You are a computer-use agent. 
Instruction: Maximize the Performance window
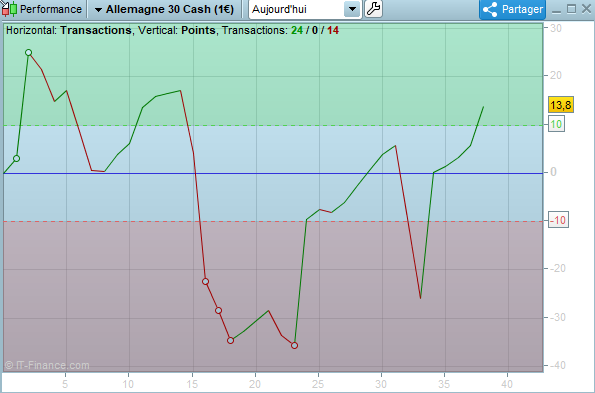(x=571, y=9)
